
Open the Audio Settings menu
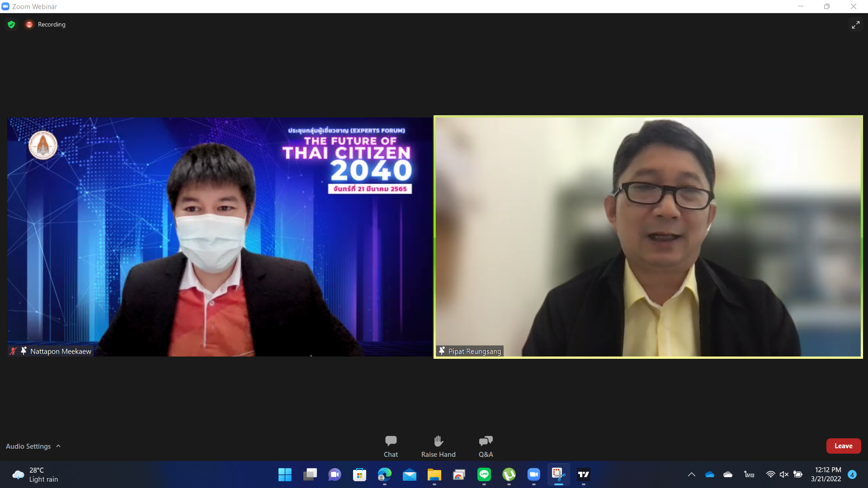pyautogui.click(x=28, y=446)
